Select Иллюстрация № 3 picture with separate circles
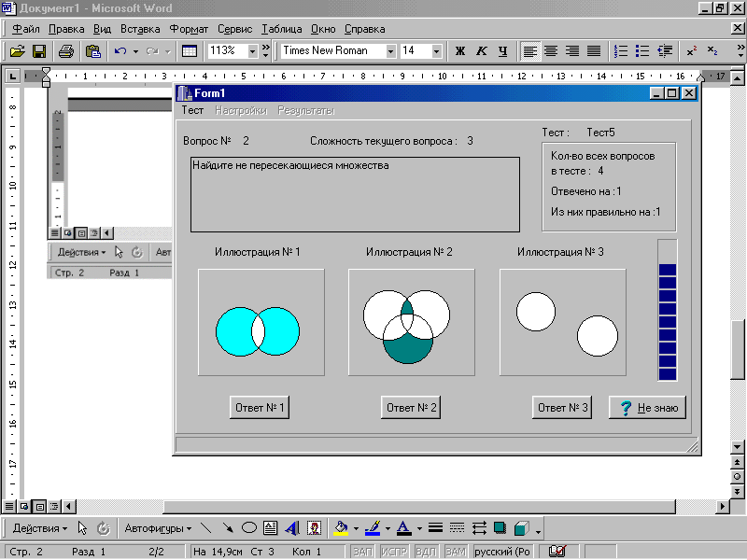 click(563, 322)
